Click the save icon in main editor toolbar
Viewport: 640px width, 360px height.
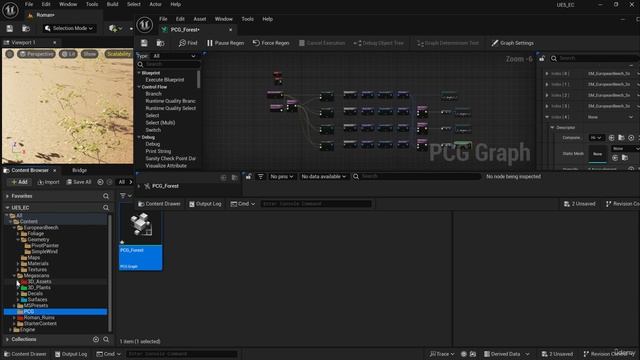[10, 28]
